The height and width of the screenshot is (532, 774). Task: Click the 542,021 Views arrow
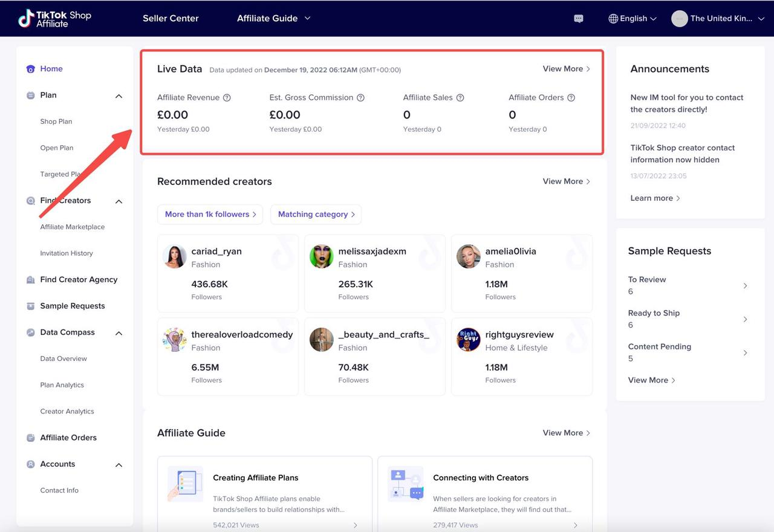point(356,525)
